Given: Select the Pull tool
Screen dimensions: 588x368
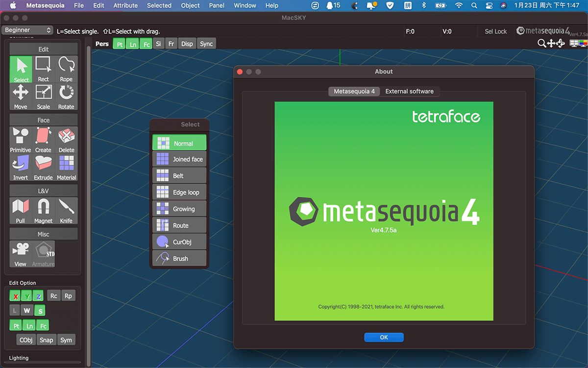Looking at the screenshot, I should click(x=21, y=210).
